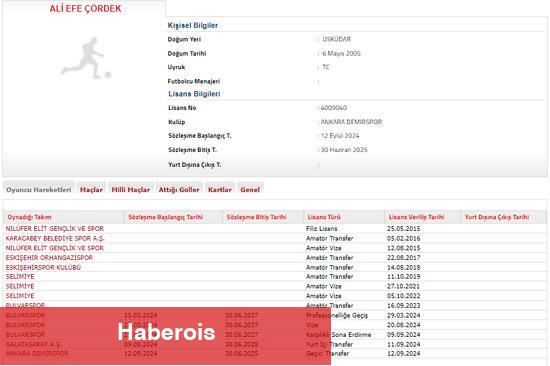Click the first NİLÜFER ELİT GENÇLİK VE SPOR link
Image resolution: width=550 pixels, height=366 pixels.
55,228
